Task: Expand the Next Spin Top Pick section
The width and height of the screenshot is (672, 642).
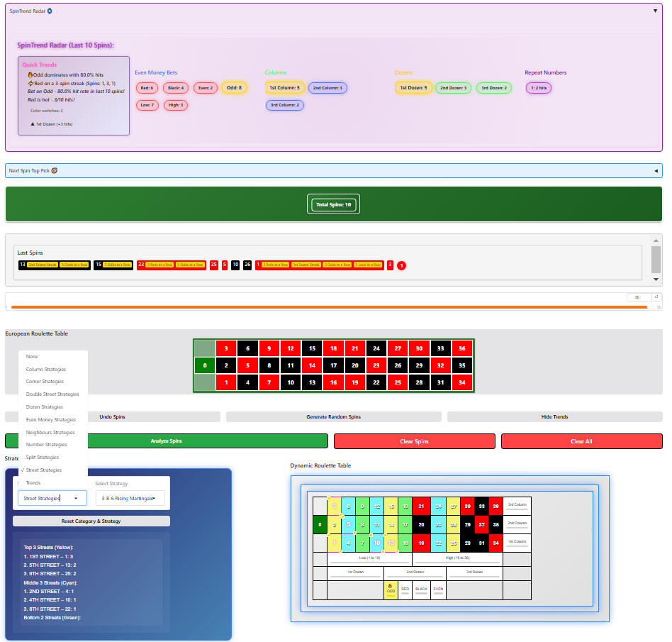Action: [655, 171]
